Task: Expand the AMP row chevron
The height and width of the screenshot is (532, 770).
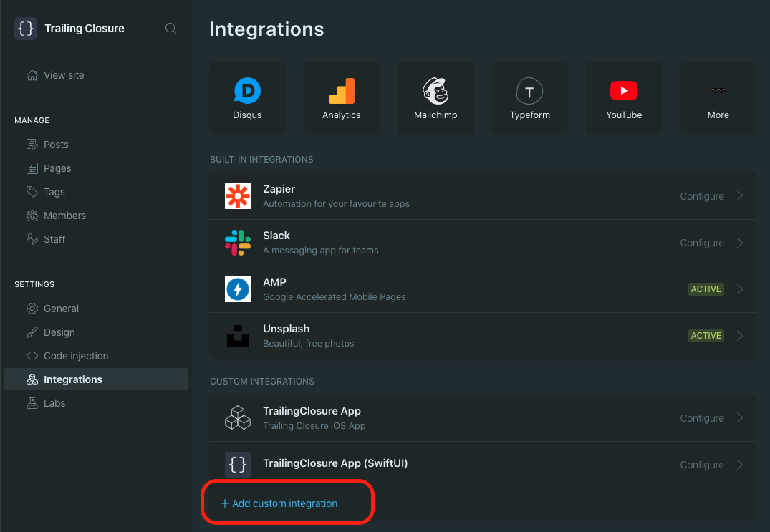Action: tap(739, 289)
